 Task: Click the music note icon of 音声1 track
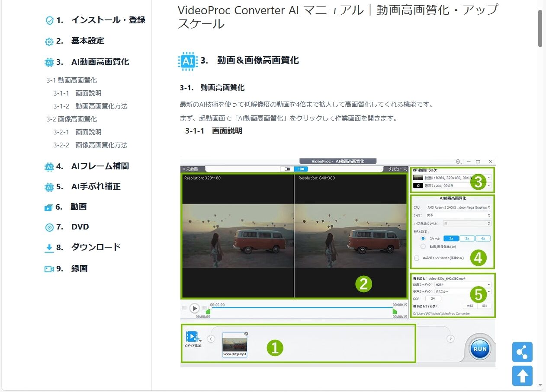tap(418, 185)
